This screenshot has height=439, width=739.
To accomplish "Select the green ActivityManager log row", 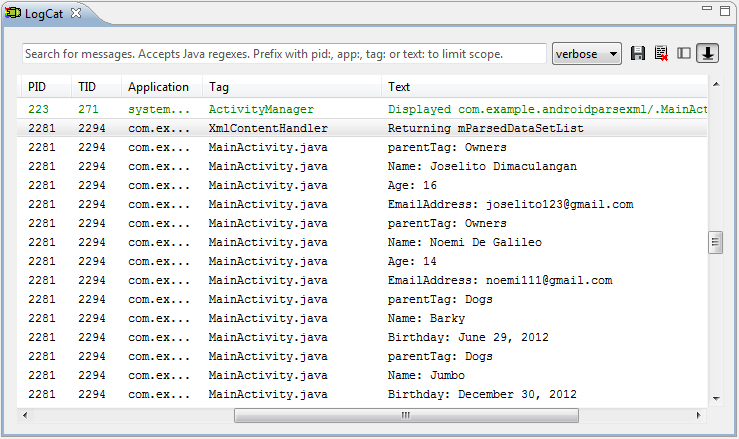I will point(362,109).
